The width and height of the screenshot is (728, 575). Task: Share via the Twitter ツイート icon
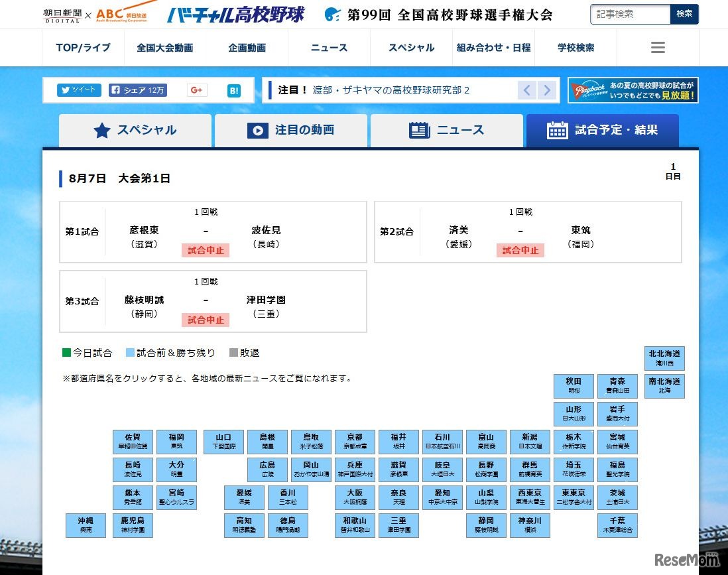coord(78,90)
